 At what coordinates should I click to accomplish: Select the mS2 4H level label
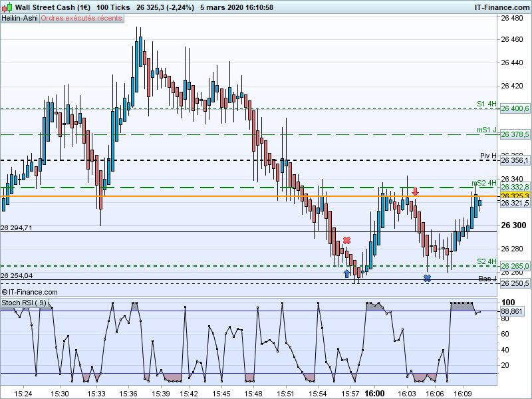tap(484, 184)
